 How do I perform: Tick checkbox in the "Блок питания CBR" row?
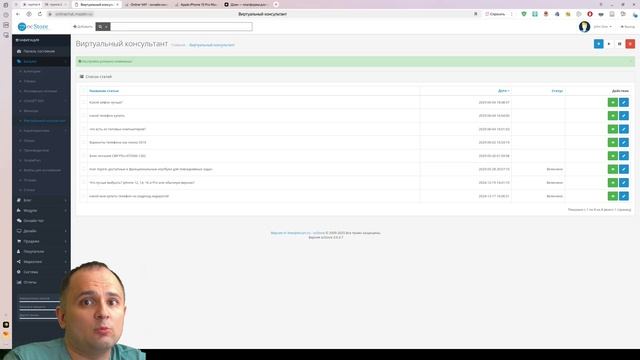[83, 156]
